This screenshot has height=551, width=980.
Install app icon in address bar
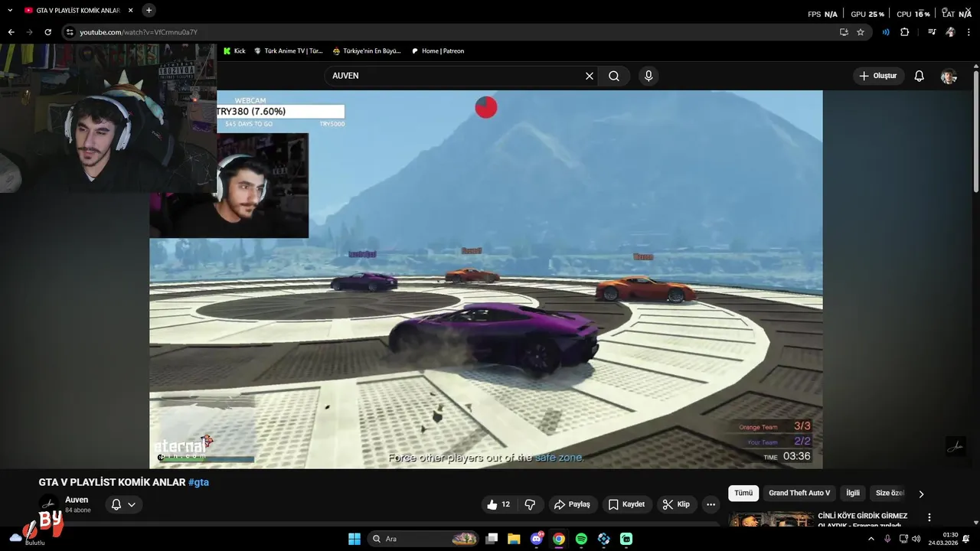(844, 32)
